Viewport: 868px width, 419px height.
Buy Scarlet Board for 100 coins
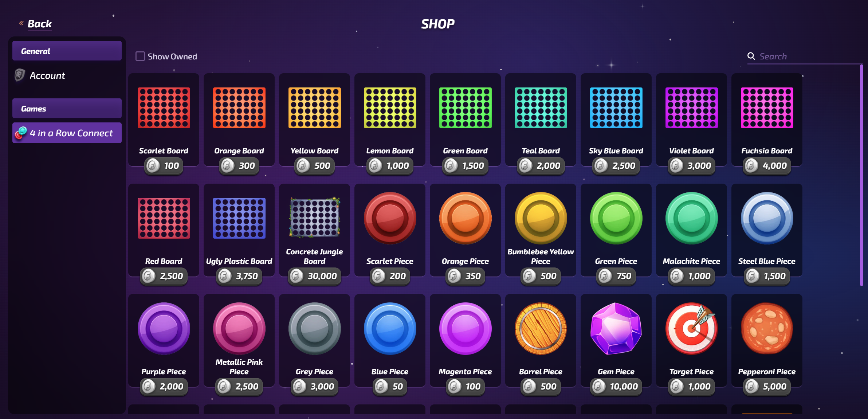pyautogui.click(x=164, y=166)
